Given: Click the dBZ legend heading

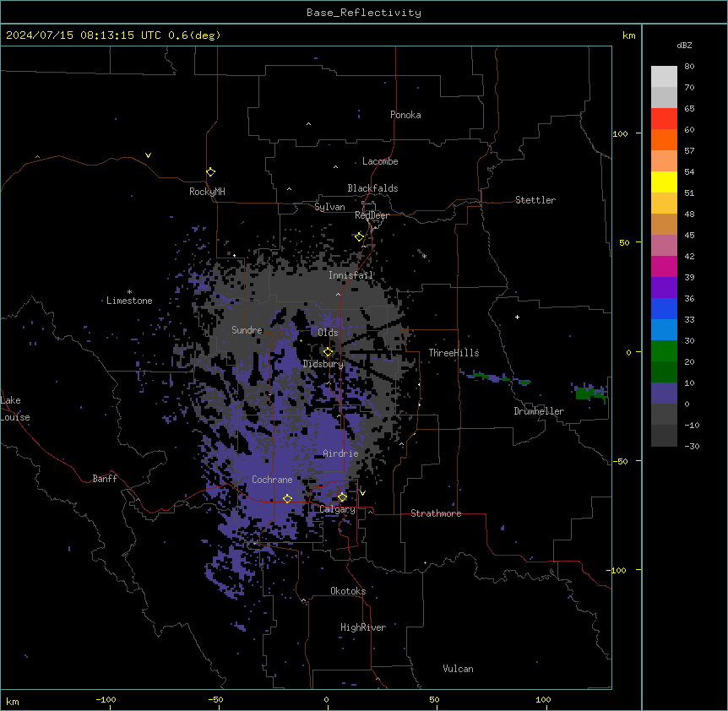Looking at the screenshot, I should click(684, 45).
